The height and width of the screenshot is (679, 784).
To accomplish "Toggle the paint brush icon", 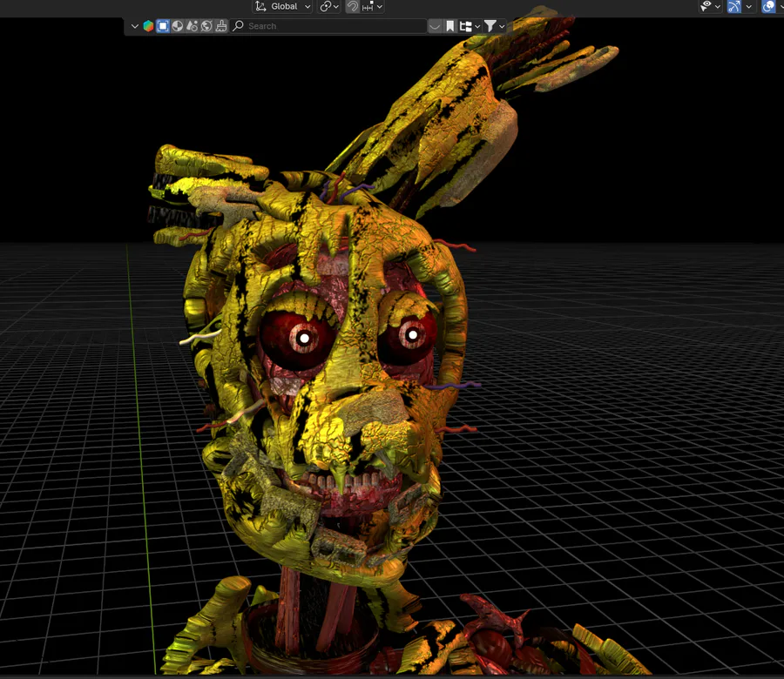I will pos(221,26).
